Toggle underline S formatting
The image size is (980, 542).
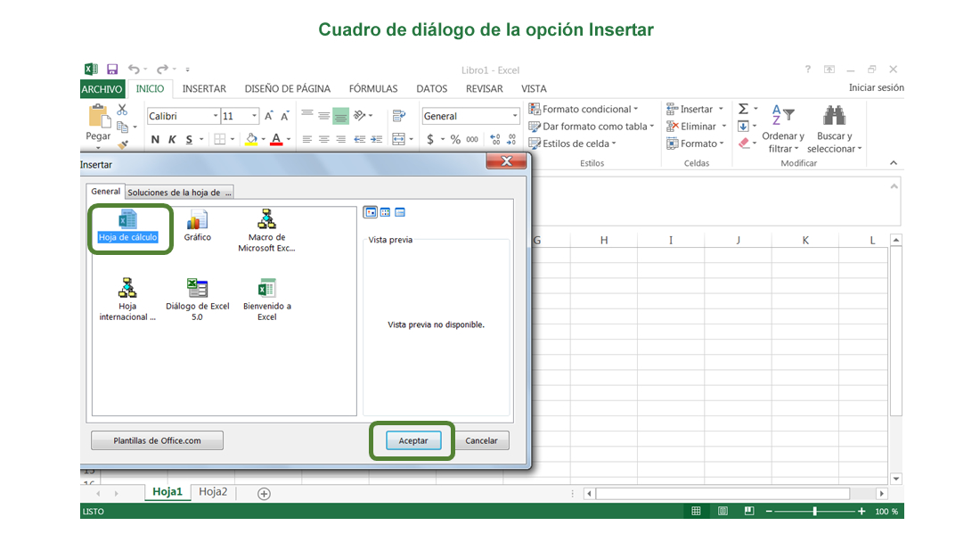(189, 139)
